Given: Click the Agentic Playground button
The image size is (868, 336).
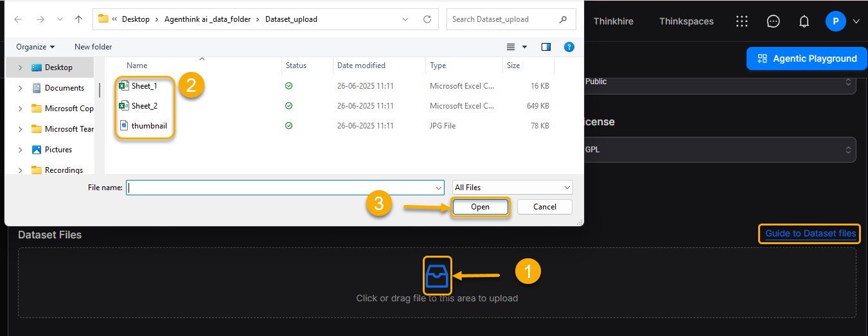Looking at the screenshot, I should (x=807, y=58).
